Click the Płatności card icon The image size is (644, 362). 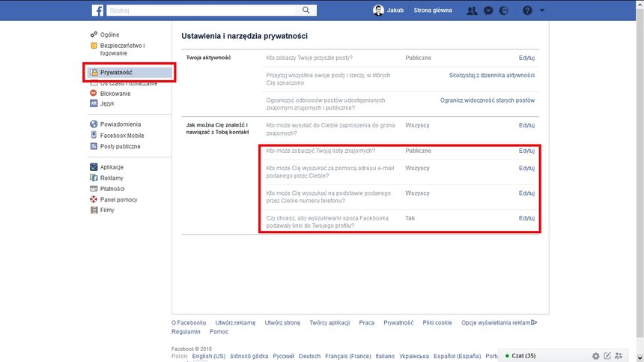[94, 189]
